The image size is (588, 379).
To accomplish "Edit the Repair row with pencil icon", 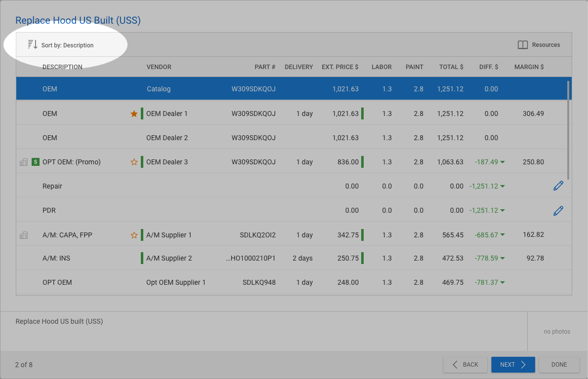I will pos(558,186).
